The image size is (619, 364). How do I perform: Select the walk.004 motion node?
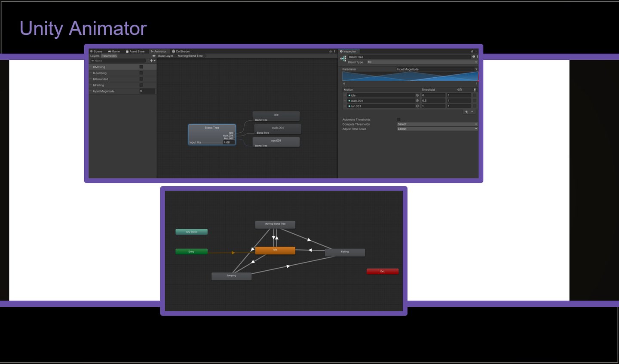point(278,129)
